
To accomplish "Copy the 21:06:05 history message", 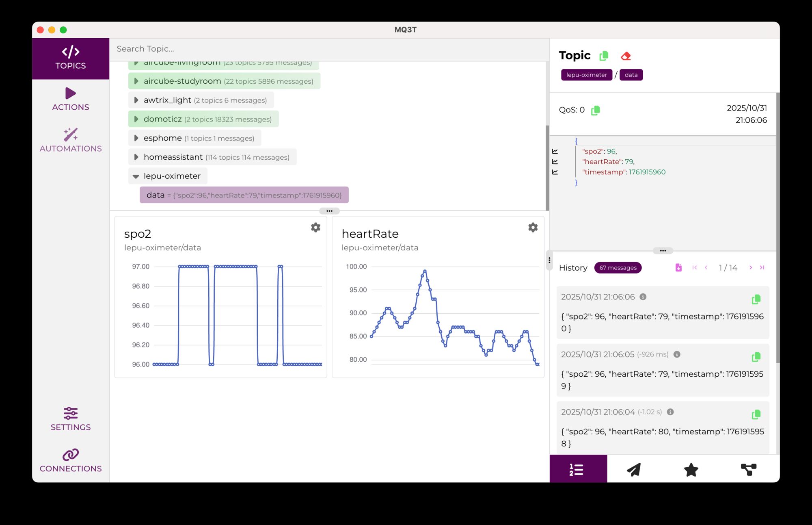I will click(x=756, y=357).
